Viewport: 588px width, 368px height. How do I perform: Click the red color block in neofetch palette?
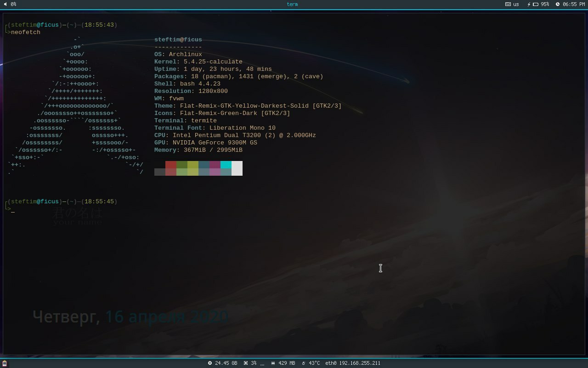tap(171, 165)
